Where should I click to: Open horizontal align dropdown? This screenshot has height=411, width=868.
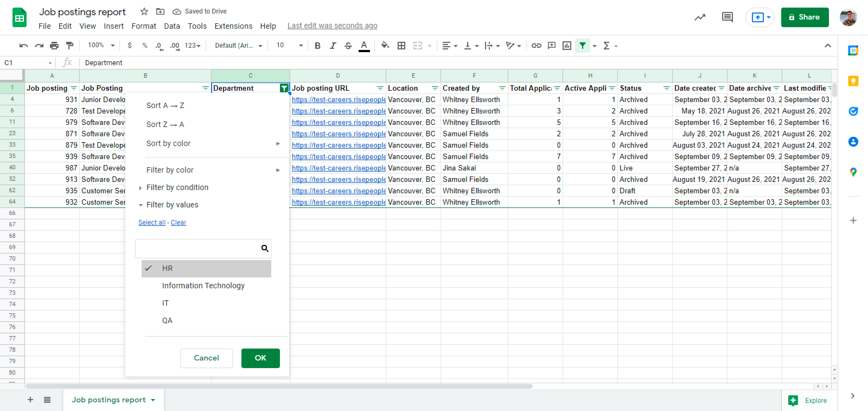[449, 46]
